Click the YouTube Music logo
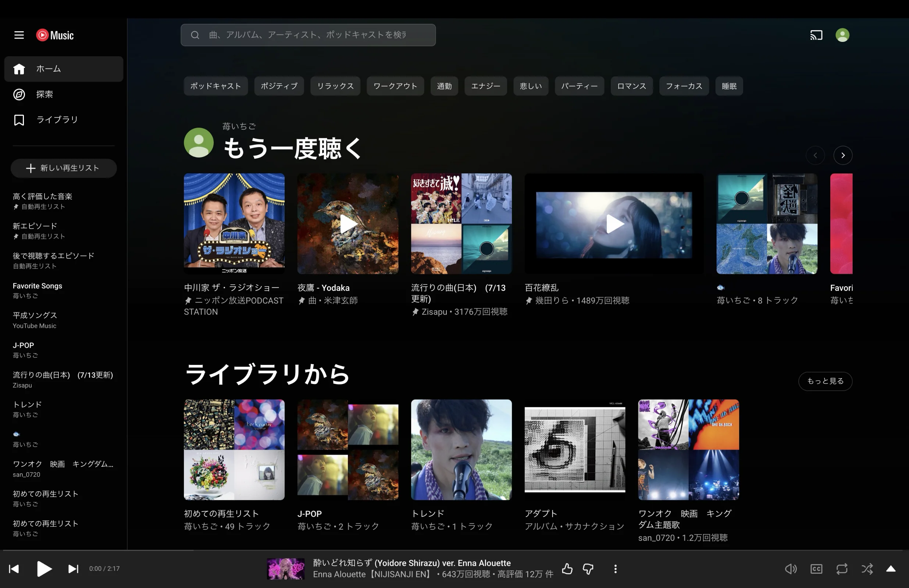 (x=55, y=35)
